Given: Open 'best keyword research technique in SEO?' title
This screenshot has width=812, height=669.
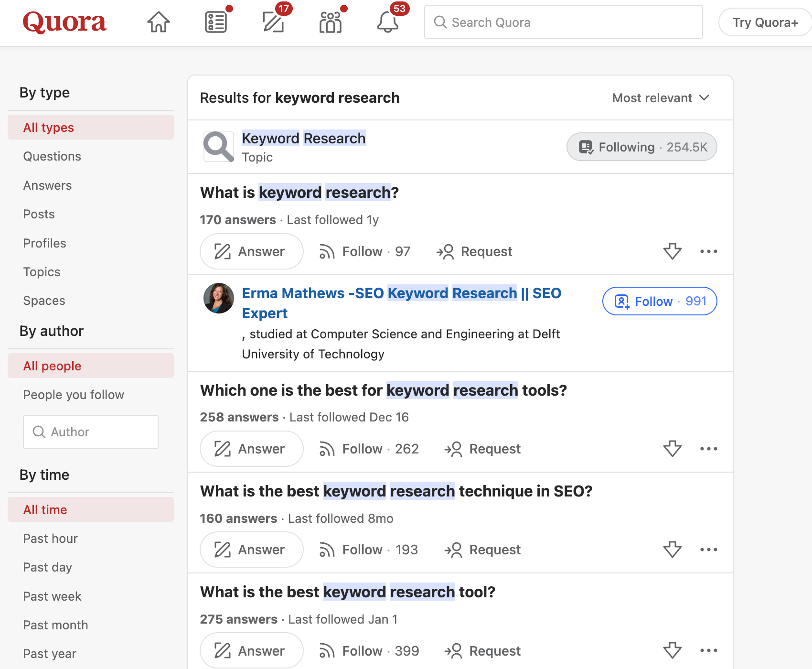Looking at the screenshot, I should point(396,491).
